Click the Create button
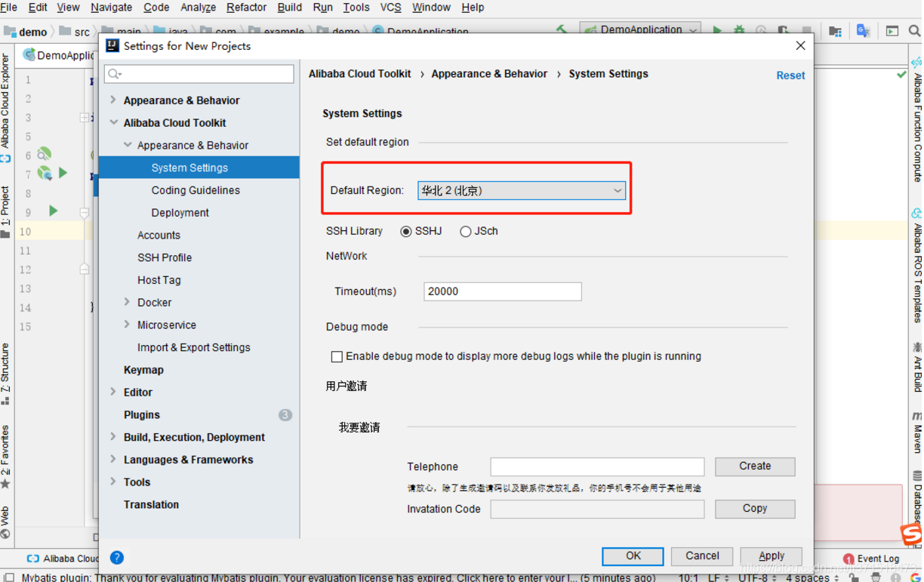Screen dimensions: 924x582 755,467
